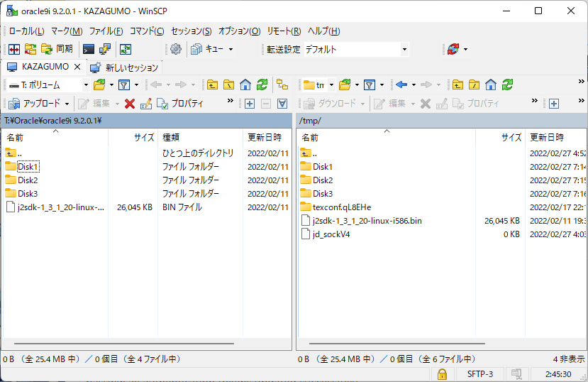
Task: Open the マーク(M) menu
Action: [67, 31]
